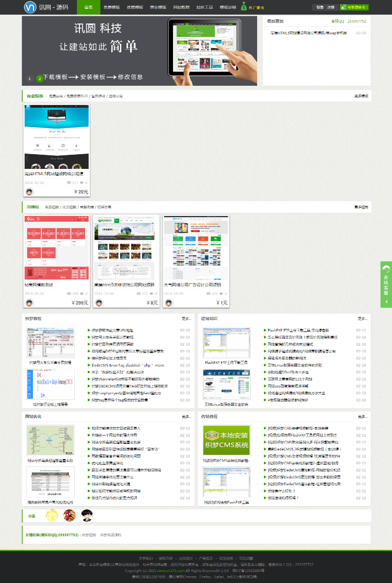
Task: Open 更多 link in 织梦教程 section
Action: tap(186, 318)
